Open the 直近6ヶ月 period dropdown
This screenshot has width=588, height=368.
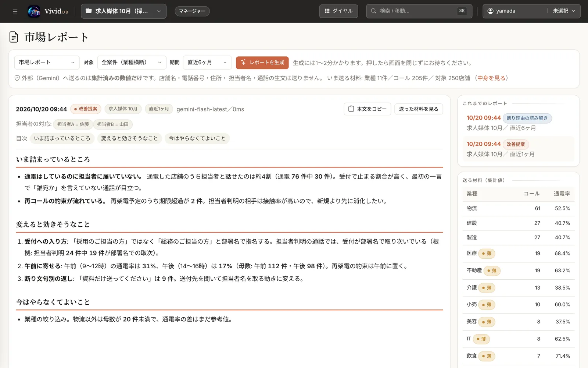click(x=207, y=63)
